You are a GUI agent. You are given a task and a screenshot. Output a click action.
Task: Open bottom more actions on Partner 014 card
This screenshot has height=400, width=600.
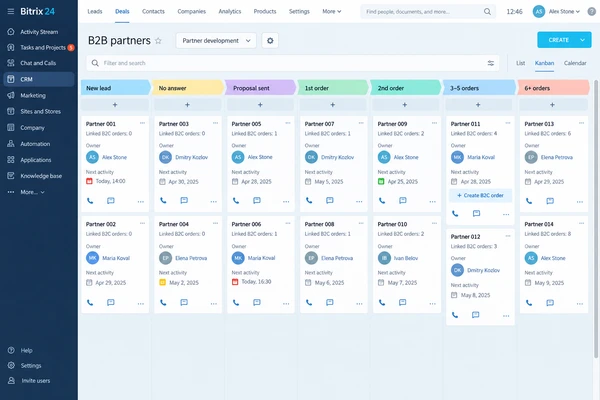click(580, 304)
